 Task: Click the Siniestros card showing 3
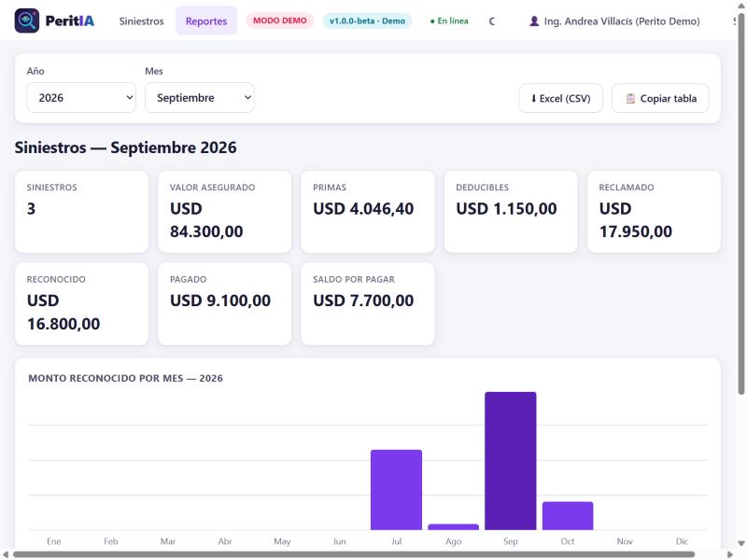click(x=81, y=212)
